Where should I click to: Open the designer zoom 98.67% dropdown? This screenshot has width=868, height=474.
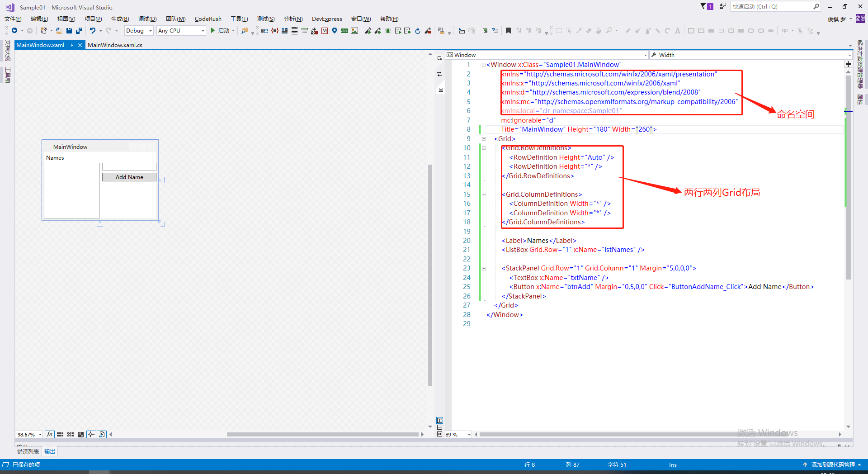[29, 435]
